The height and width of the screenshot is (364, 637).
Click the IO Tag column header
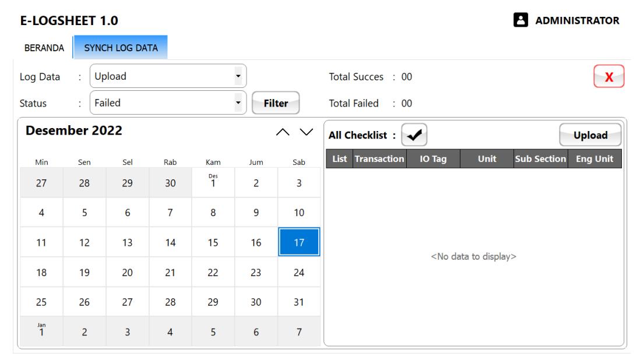tap(433, 158)
